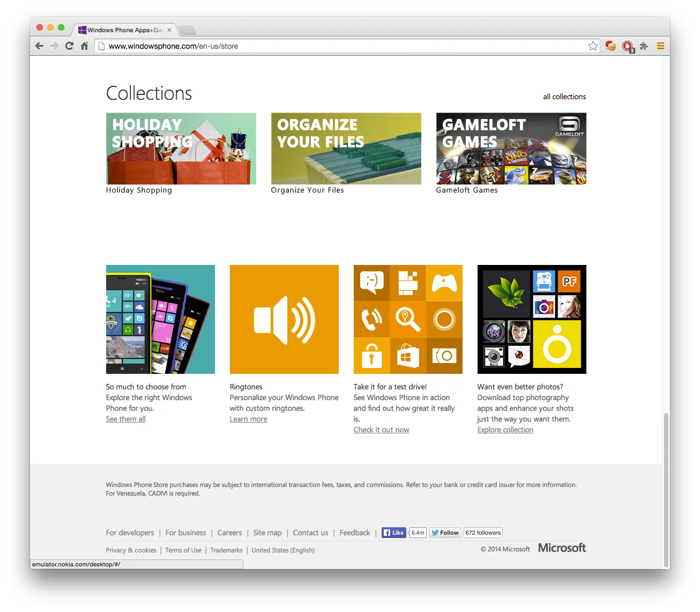Screen dimensions: 700x612
Task: Click the Gameloft Games caption text
Action: (x=467, y=190)
